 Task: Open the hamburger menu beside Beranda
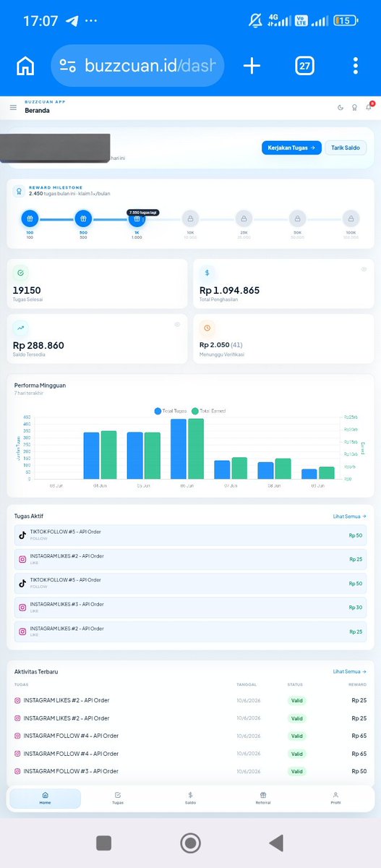[x=13, y=108]
